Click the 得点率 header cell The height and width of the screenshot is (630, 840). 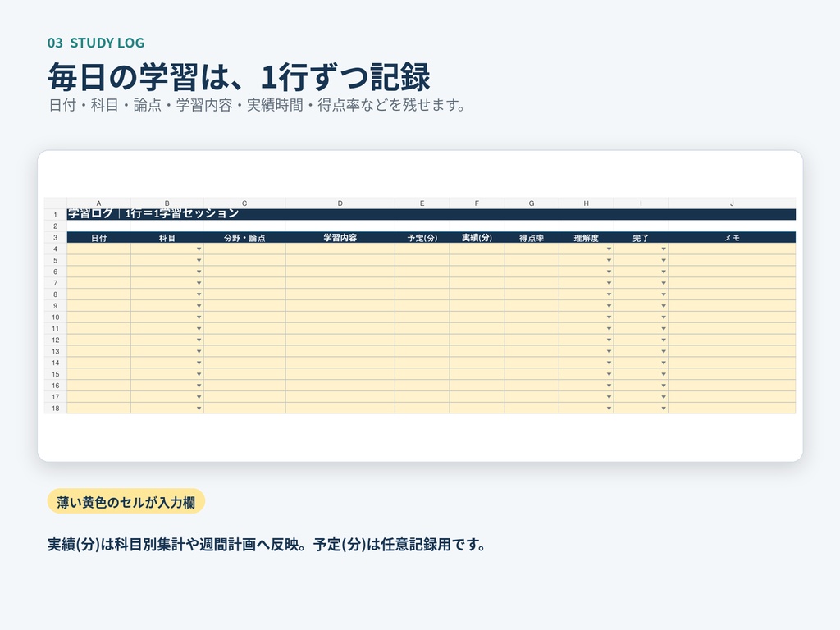[x=532, y=237]
